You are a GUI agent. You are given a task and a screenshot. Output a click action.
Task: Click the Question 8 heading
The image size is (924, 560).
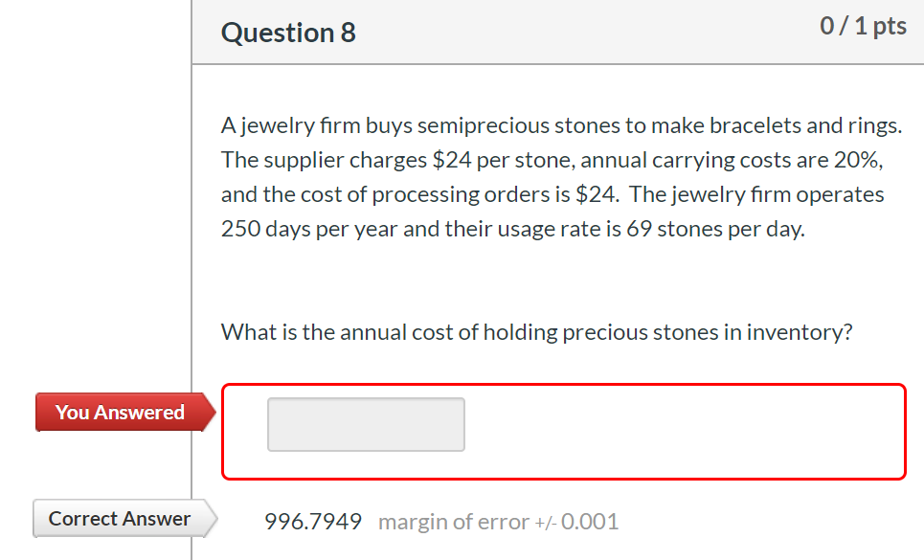coord(287,32)
